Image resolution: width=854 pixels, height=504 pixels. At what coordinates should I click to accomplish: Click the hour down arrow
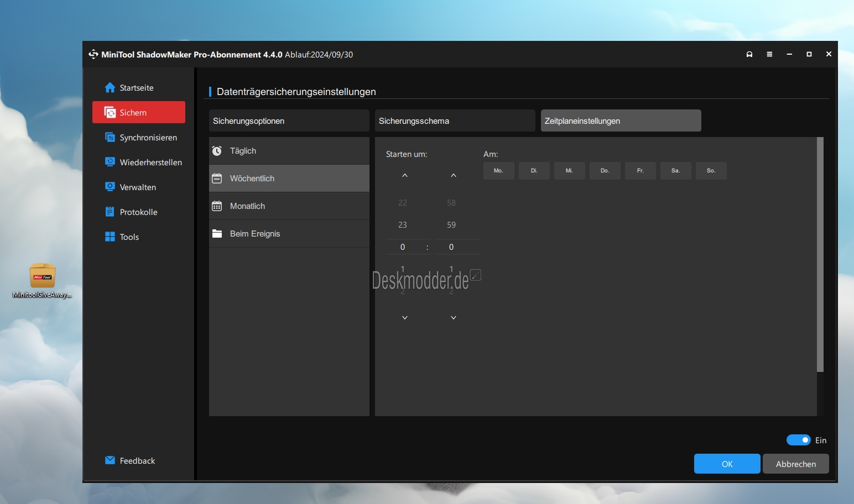tap(405, 318)
